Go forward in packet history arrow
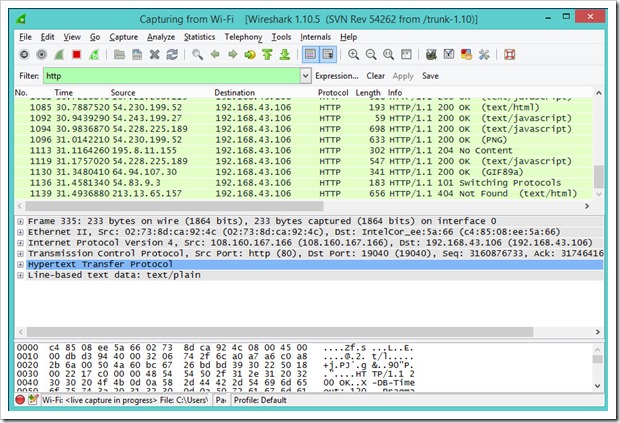This screenshot has width=620, height=423. [232, 55]
